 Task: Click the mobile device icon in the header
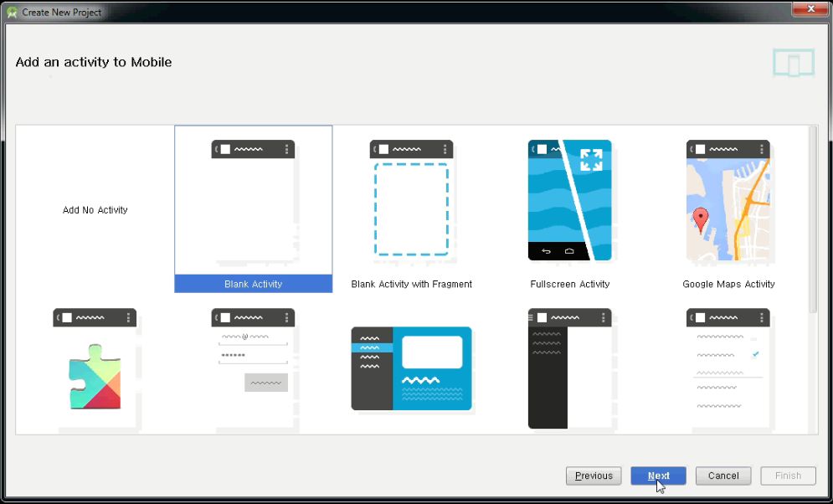coord(792,61)
